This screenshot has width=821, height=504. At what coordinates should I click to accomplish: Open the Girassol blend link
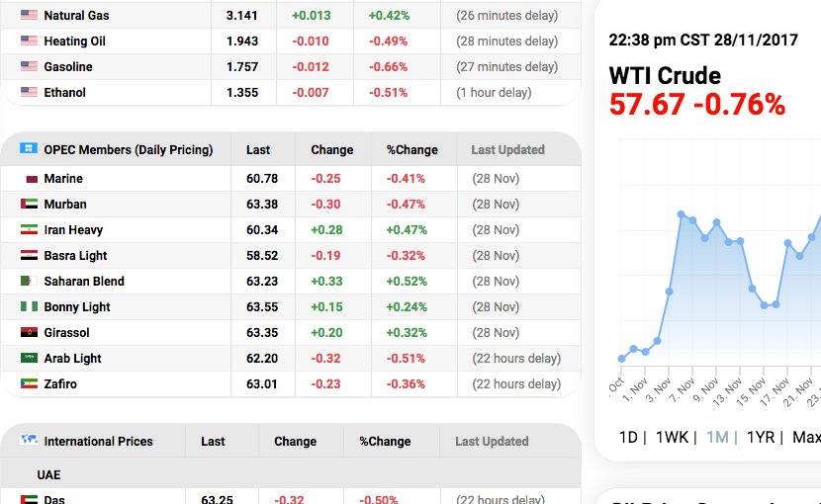pyautogui.click(x=66, y=332)
